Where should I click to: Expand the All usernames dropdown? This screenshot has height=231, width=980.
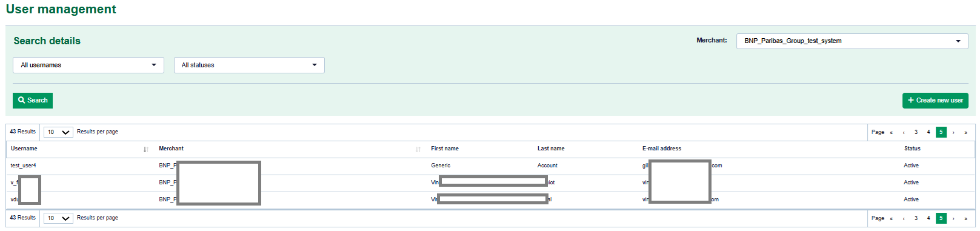(88, 65)
